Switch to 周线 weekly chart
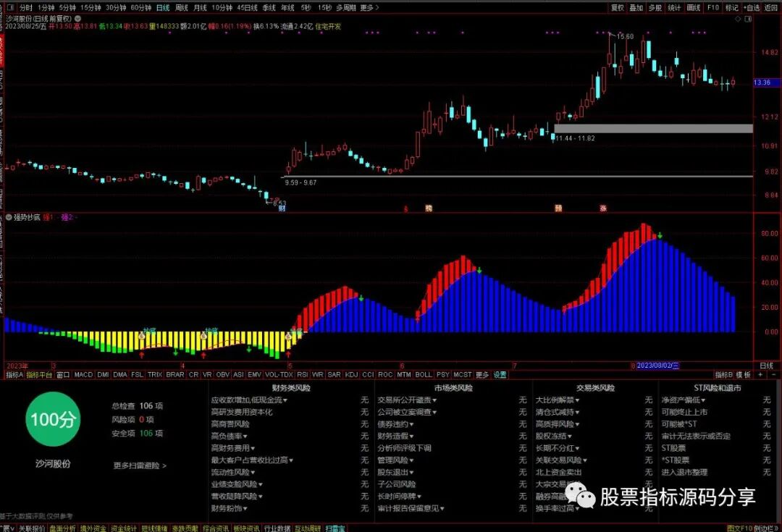This screenshot has height=532, width=782. click(182, 7)
